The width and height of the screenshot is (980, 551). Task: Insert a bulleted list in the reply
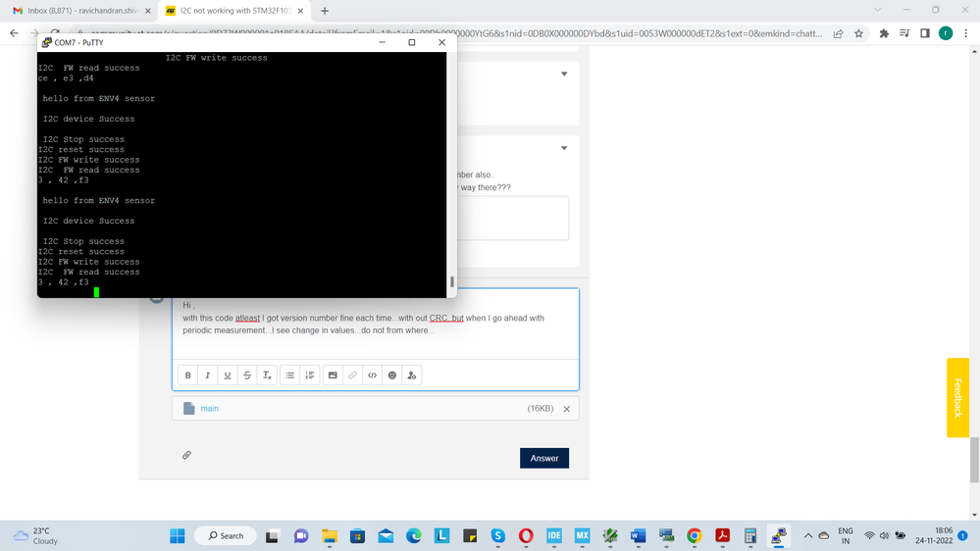tap(290, 376)
